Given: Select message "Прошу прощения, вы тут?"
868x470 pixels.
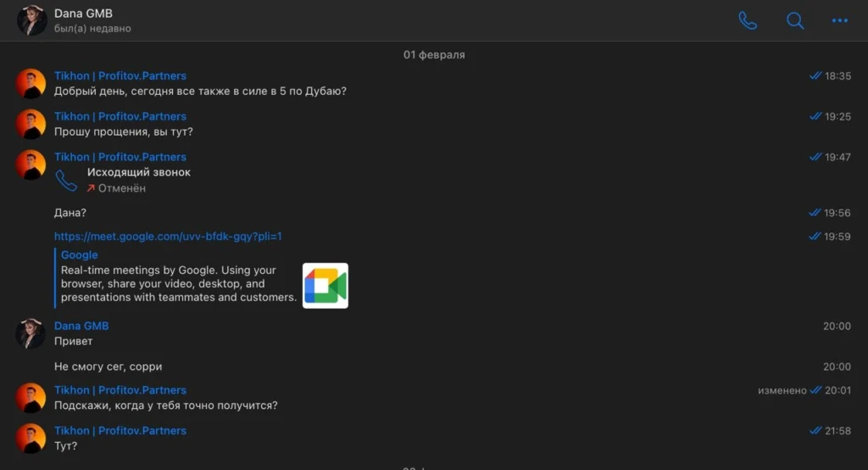Looking at the screenshot, I should tap(124, 131).
